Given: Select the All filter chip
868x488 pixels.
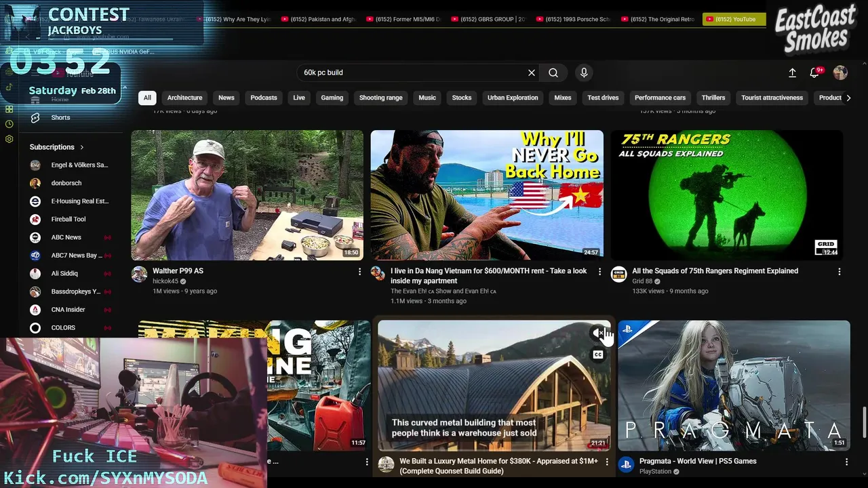Looking at the screenshot, I should 147,98.
